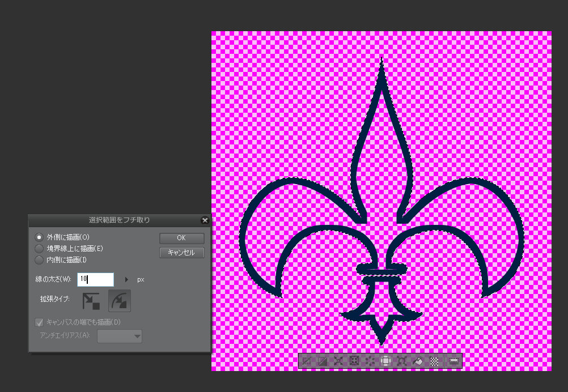Click the scattered dots launcher icon
This screenshot has height=392, width=568.
370,361
